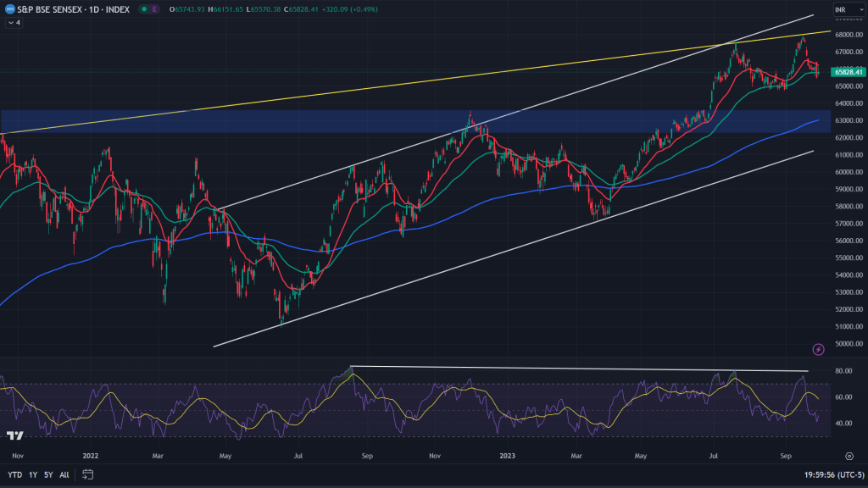Show the All time range
Screen dimensions: 868x488
[64, 474]
